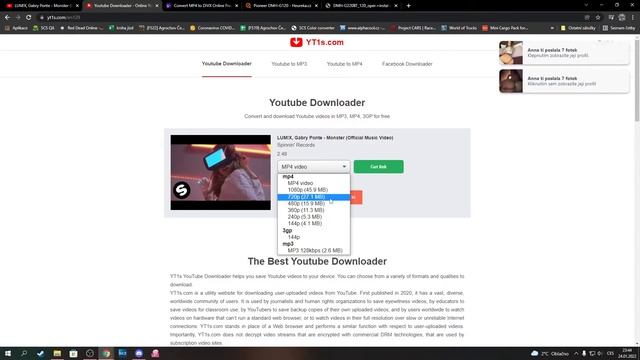Click the video title LUMIX, Gabry Ponte - Monster
Viewport: 640px width, 360px height.
coord(335,138)
